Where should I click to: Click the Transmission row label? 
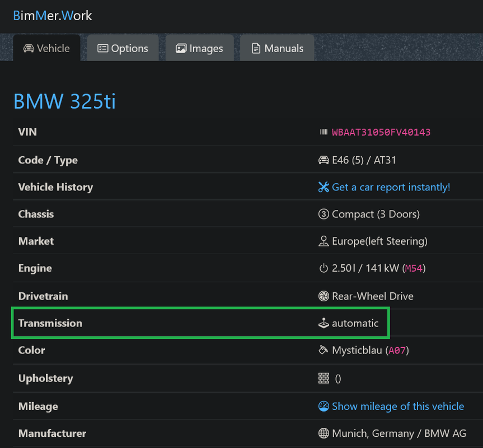pyautogui.click(x=50, y=323)
